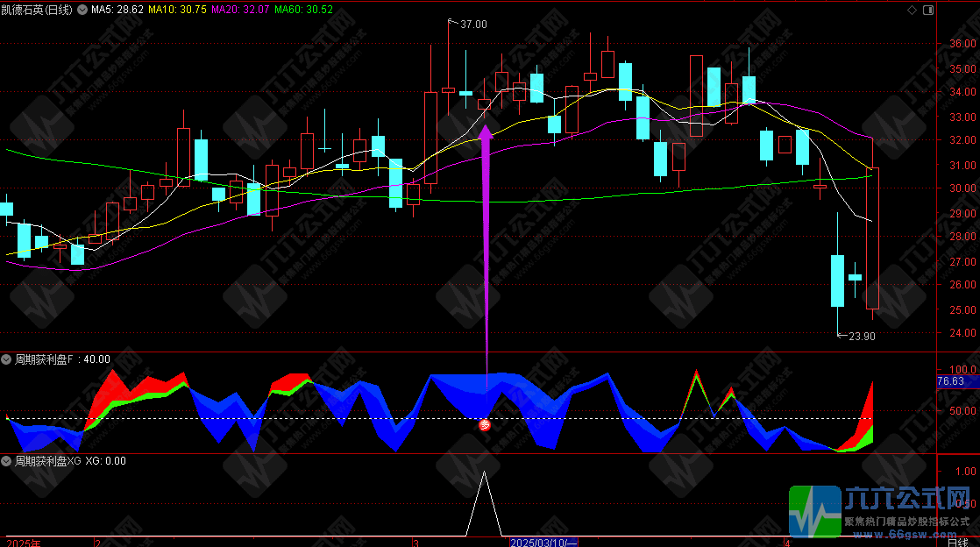Click the 周期获利盘F indicator name

pyautogui.click(x=45, y=359)
